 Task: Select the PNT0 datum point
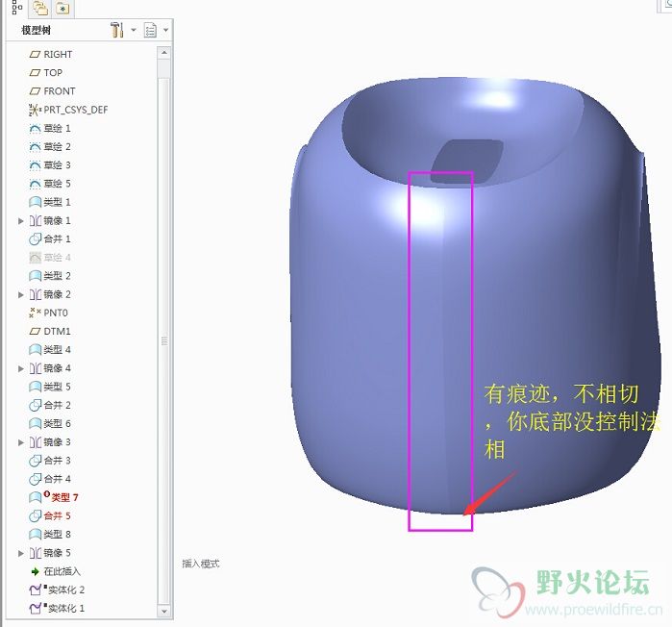(x=48, y=313)
